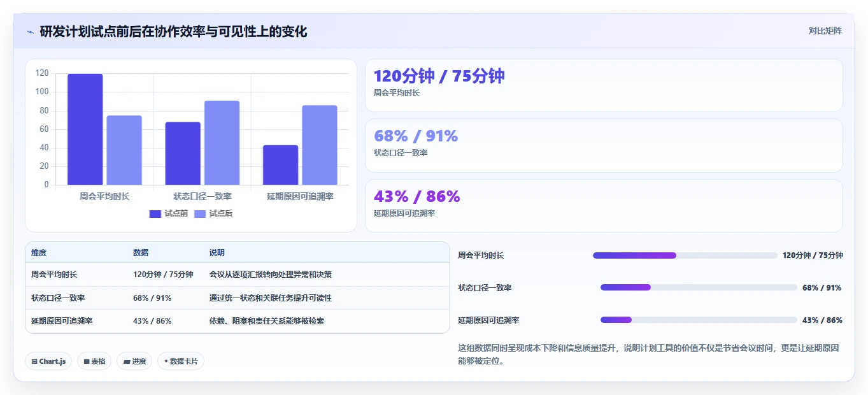This screenshot has width=868, height=395.
Task: Click the 延期原因可追溯率 x-axis label in the chart
Action: click(300, 197)
